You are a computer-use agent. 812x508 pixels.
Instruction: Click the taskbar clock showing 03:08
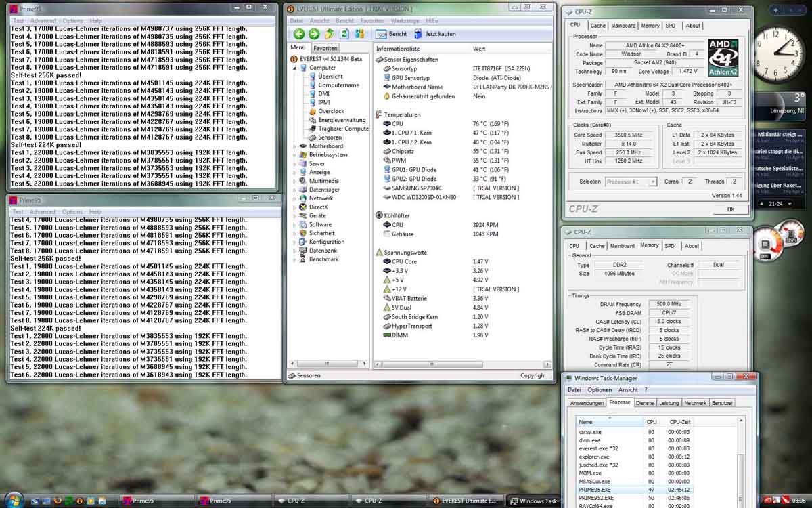[798, 501]
